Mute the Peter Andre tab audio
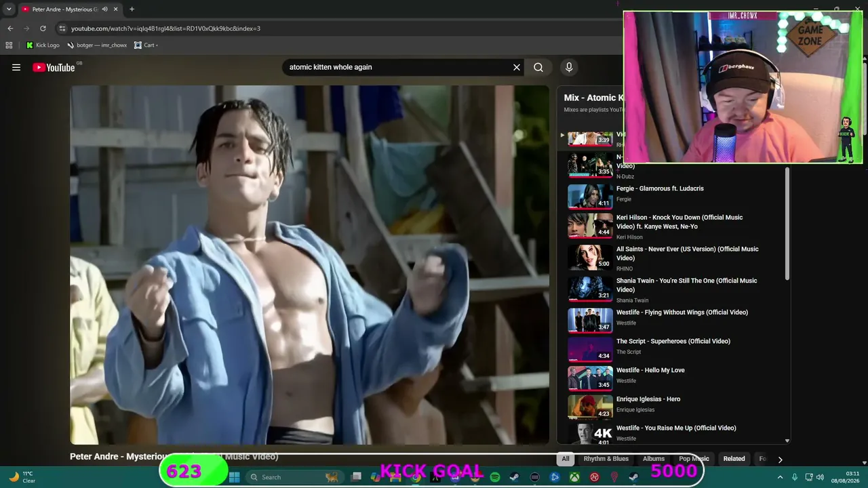Image resolution: width=868 pixels, height=488 pixels. point(104,9)
